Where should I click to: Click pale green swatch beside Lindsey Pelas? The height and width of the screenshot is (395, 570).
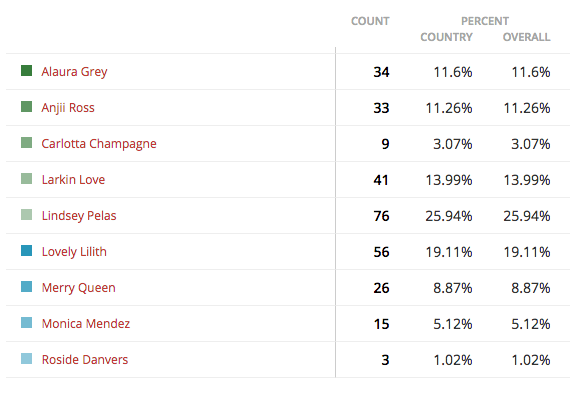pyautogui.click(x=27, y=214)
